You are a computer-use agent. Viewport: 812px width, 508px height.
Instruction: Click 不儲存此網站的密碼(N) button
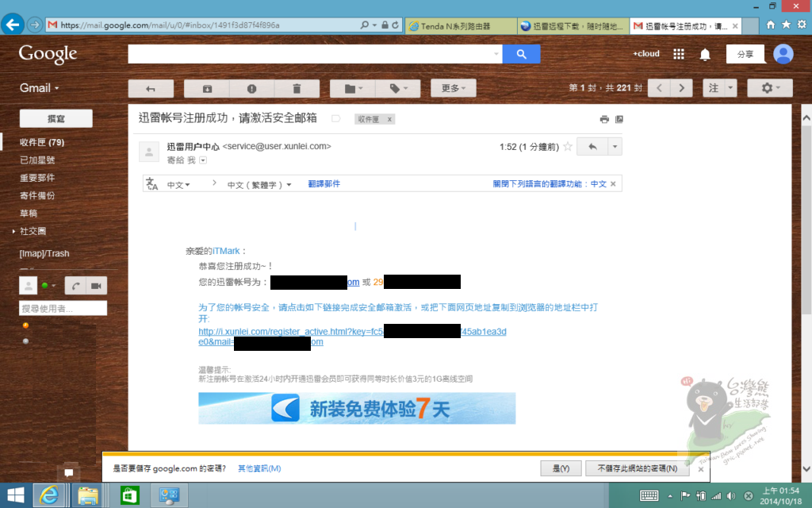[x=638, y=468]
